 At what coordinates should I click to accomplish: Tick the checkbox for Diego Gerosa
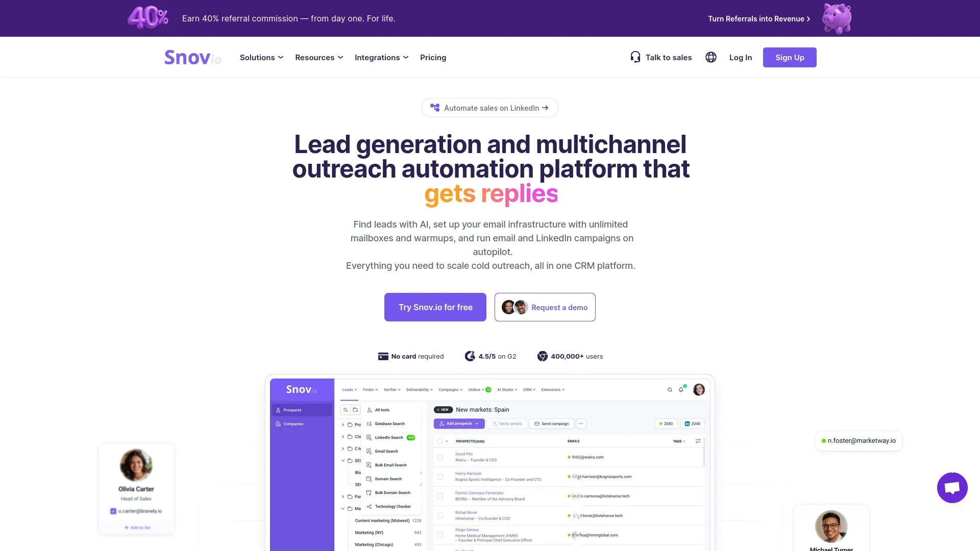coord(440,535)
